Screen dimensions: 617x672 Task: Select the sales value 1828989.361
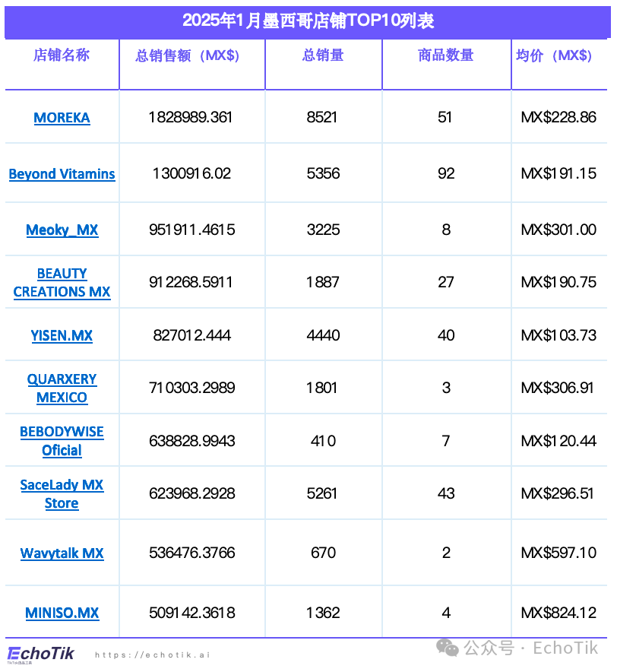coord(190,117)
